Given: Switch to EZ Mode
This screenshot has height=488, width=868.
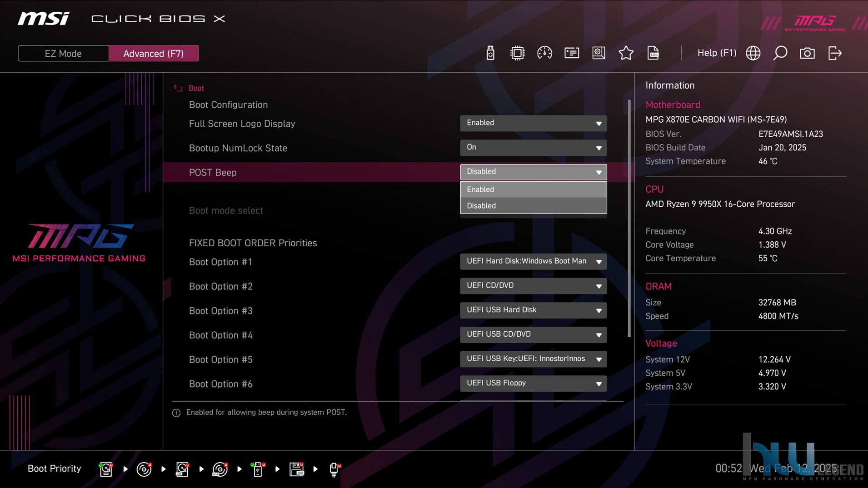Looking at the screenshot, I should [x=63, y=54].
